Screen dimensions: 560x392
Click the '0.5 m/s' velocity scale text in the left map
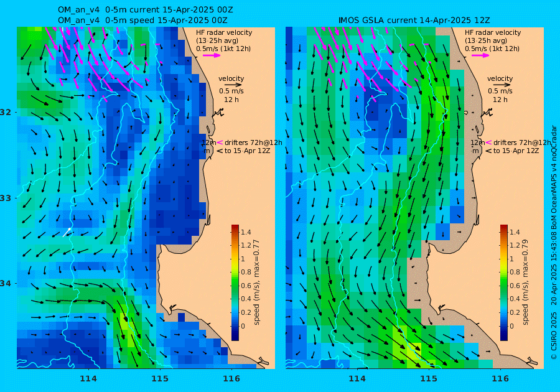[x=231, y=91]
